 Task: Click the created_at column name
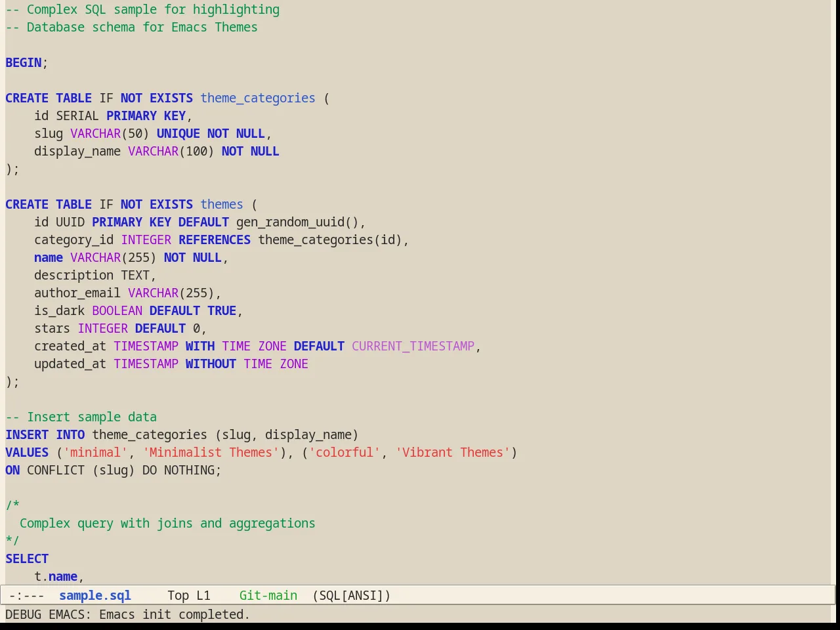click(70, 346)
